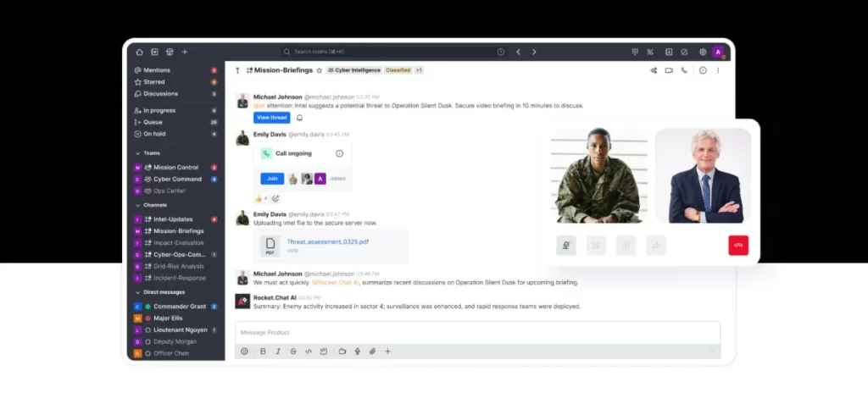Image resolution: width=868 pixels, height=404 pixels.
Task: Open Threat_assessment_0325.pdf link
Action: (328, 242)
